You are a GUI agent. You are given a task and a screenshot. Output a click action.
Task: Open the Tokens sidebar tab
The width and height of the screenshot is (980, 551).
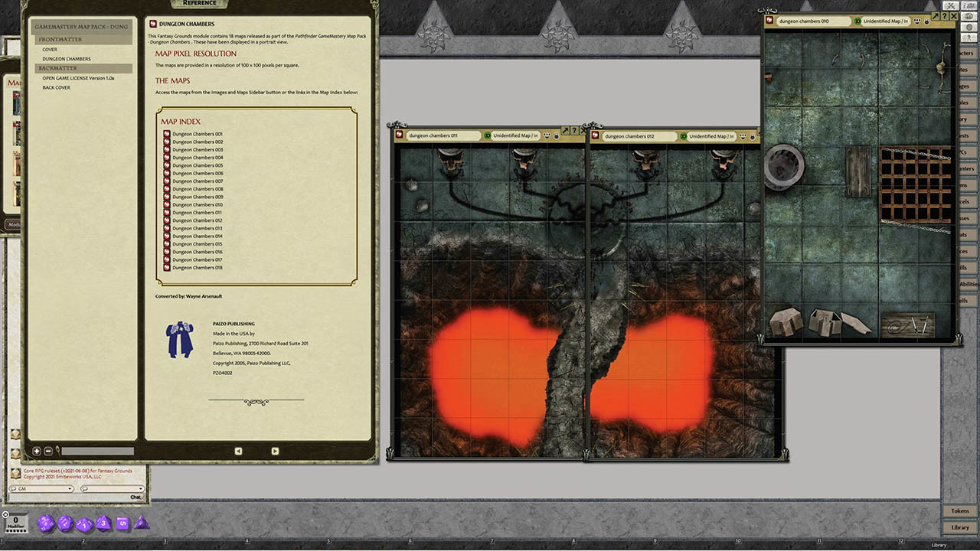pos(959,510)
